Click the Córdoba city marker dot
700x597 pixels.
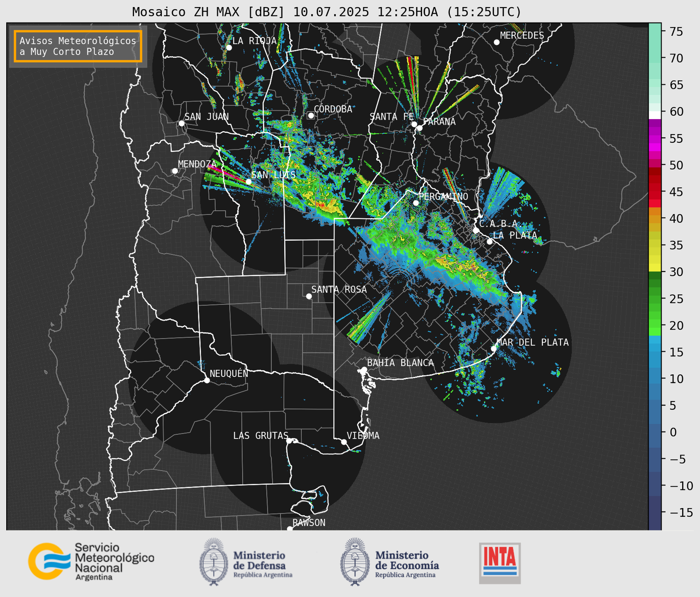point(311,115)
